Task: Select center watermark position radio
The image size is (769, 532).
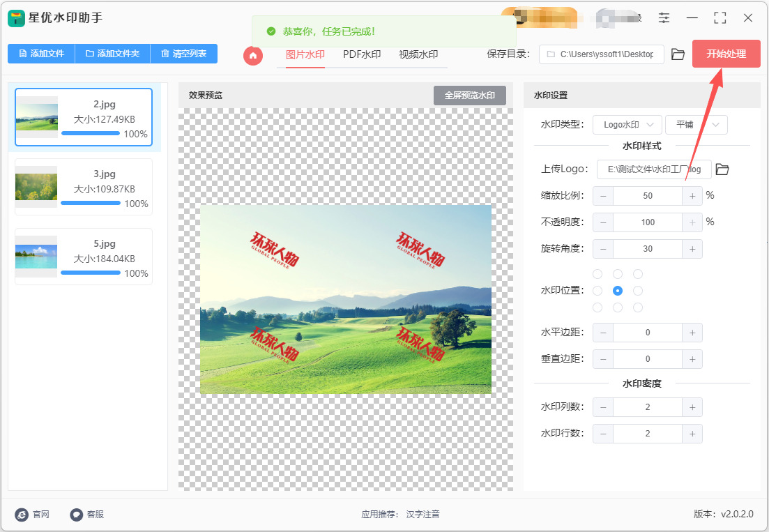Action: 618,291
